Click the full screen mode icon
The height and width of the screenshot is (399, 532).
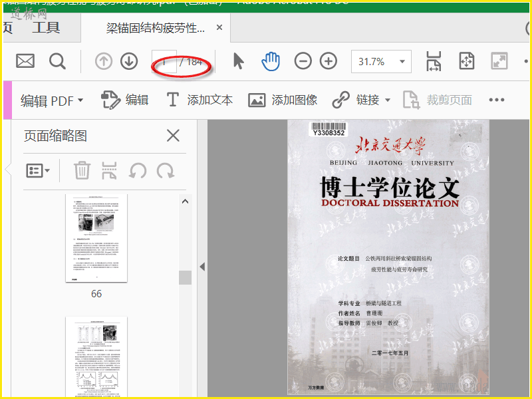click(499, 61)
